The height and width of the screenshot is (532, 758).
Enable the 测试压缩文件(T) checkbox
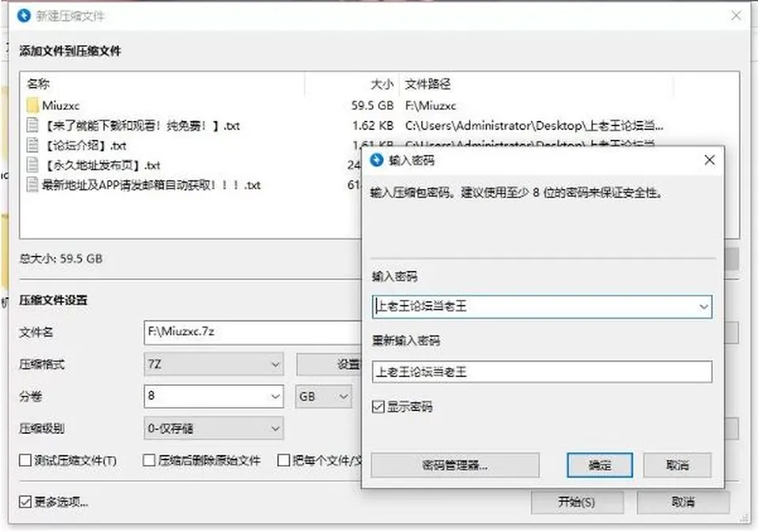click(x=25, y=460)
